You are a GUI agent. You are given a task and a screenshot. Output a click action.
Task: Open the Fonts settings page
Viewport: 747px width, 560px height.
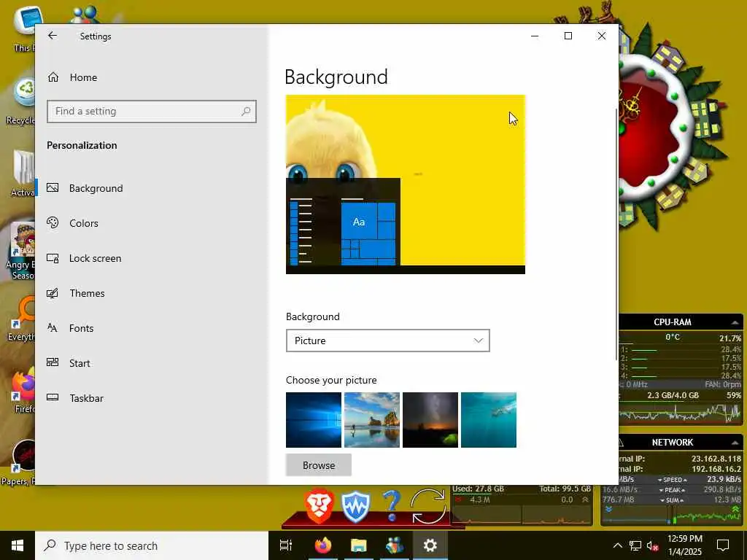click(x=70, y=328)
